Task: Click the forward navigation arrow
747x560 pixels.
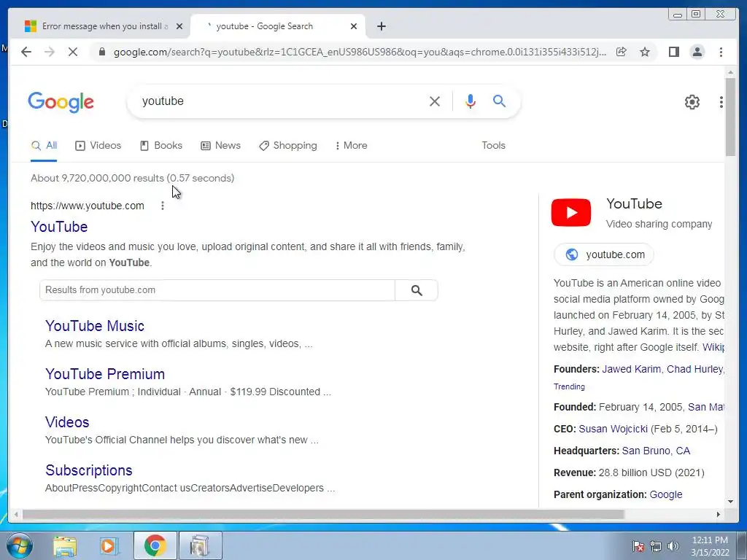Action: (x=50, y=52)
